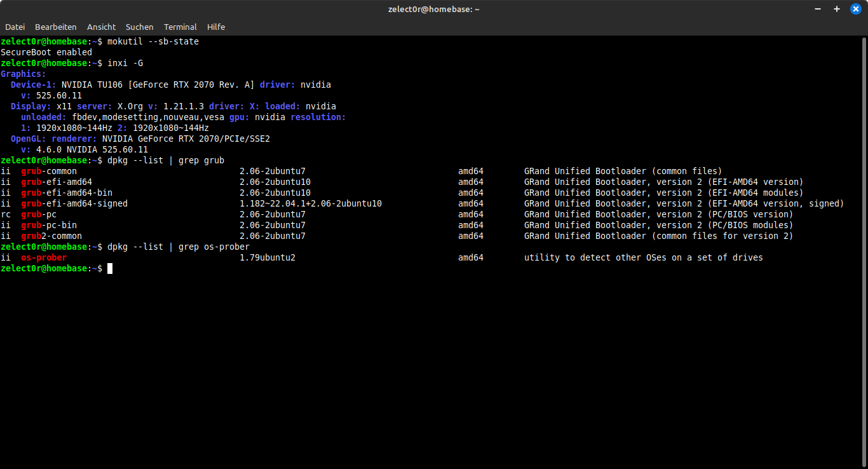Click the window title zelect0r@homebase: ~
Screen dimensions: 868x469
[x=434, y=9]
